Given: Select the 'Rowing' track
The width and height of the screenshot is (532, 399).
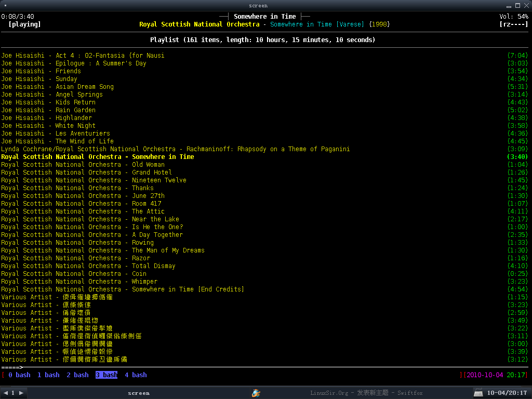Looking at the screenshot, I should [264, 243].
